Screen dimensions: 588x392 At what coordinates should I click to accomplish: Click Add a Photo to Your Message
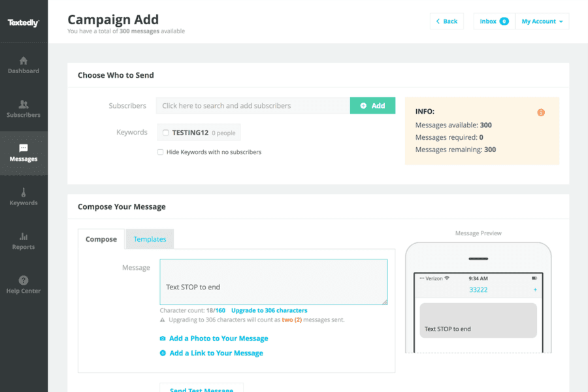pyautogui.click(x=218, y=338)
